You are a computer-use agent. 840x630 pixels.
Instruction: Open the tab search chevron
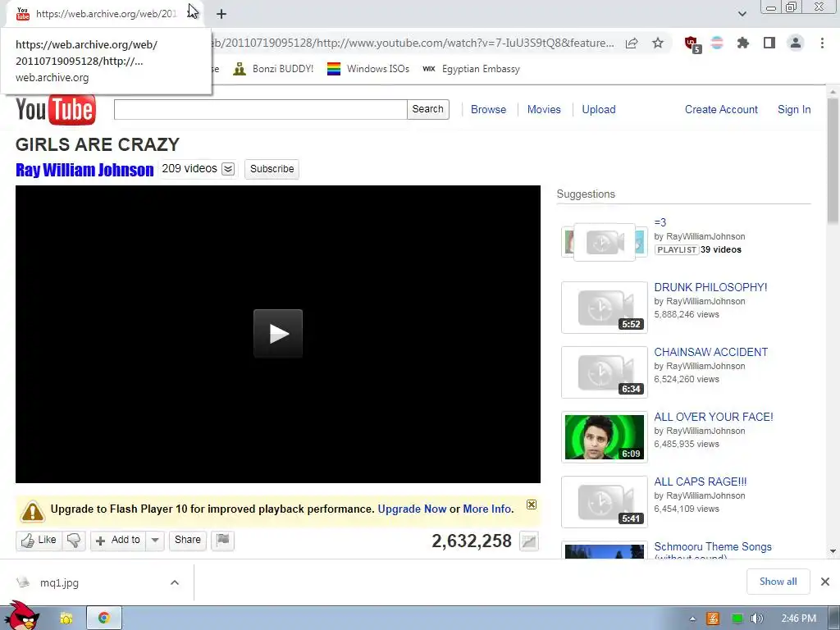[x=742, y=14]
